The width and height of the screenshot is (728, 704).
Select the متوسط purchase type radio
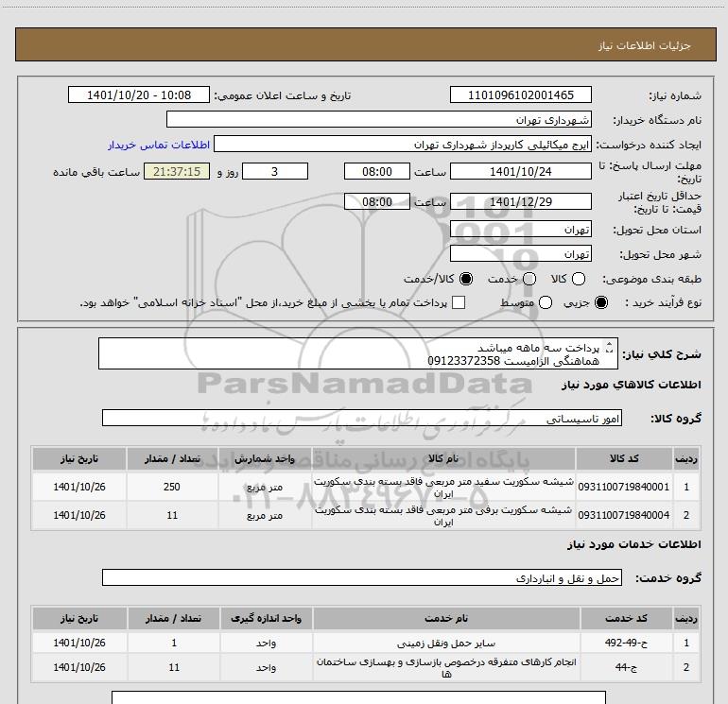[546, 302]
